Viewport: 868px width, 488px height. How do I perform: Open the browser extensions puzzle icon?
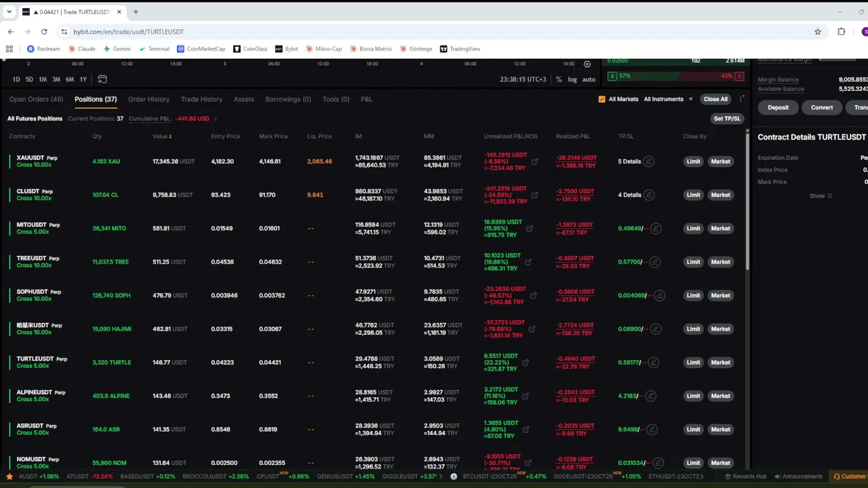[x=842, y=32]
